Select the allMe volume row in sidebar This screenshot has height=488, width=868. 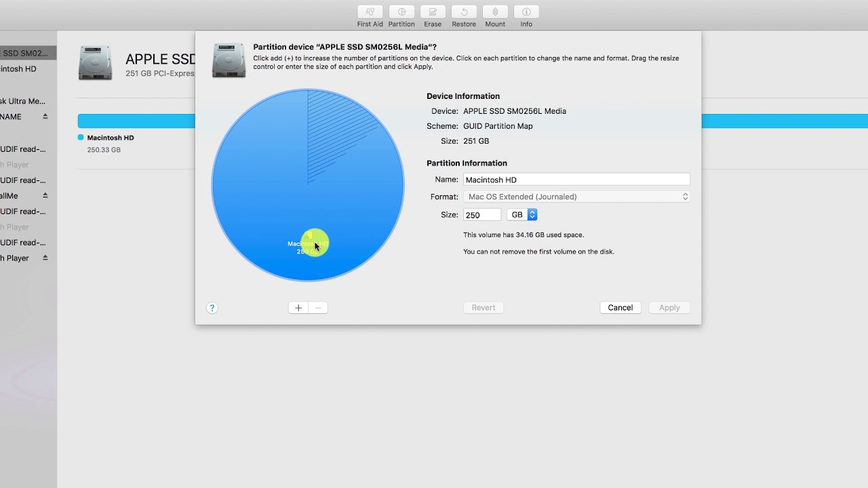(28, 196)
